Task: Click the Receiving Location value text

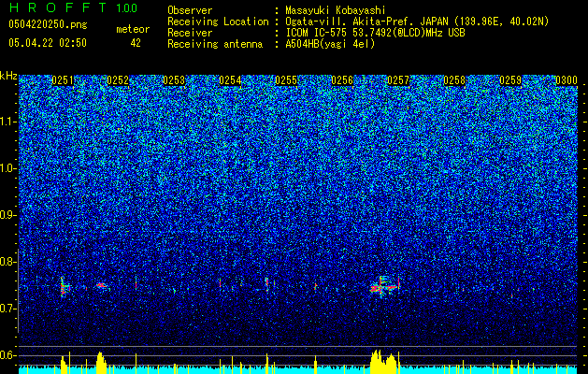Action: click(417, 22)
